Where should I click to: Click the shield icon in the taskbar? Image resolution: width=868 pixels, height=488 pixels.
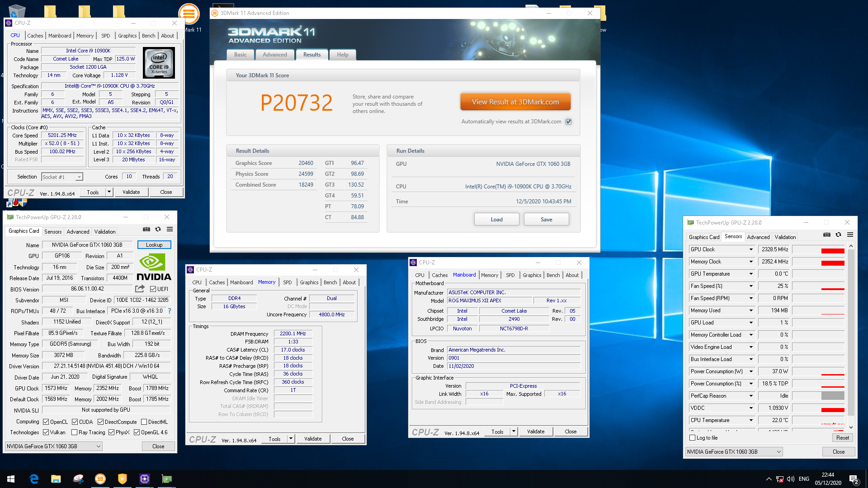point(123,479)
